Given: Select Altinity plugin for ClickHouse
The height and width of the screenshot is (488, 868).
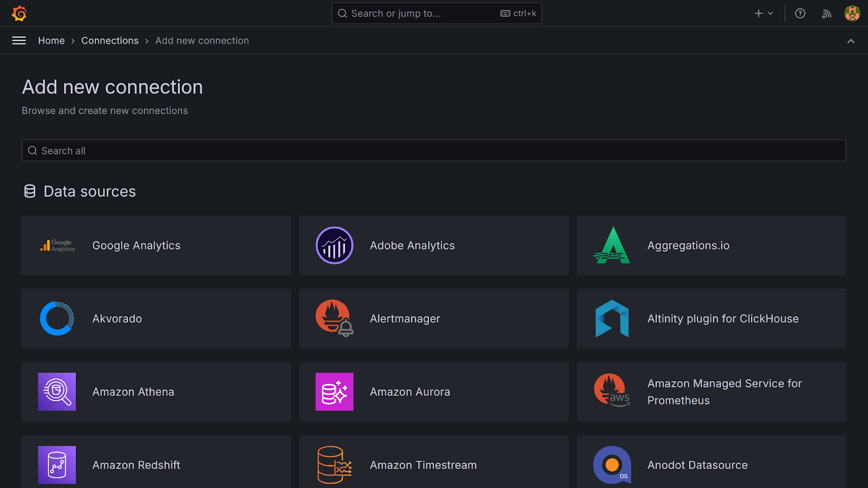Looking at the screenshot, I should (711, 318).
